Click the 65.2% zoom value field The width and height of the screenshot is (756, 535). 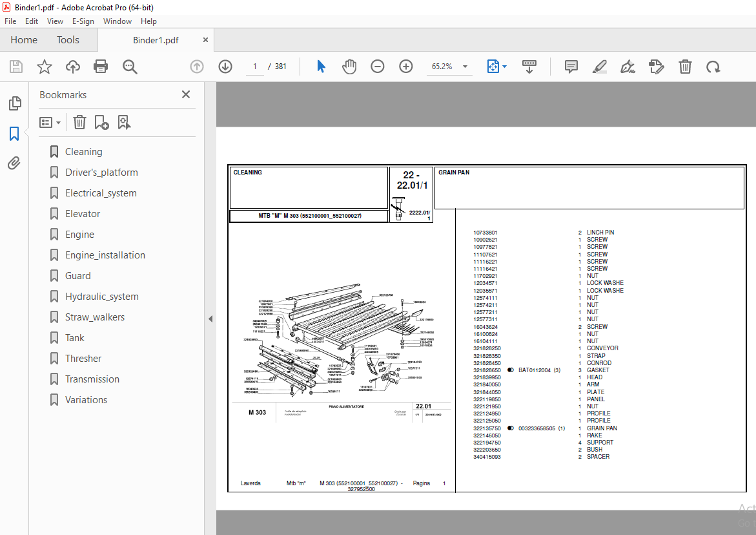(442, 67)
